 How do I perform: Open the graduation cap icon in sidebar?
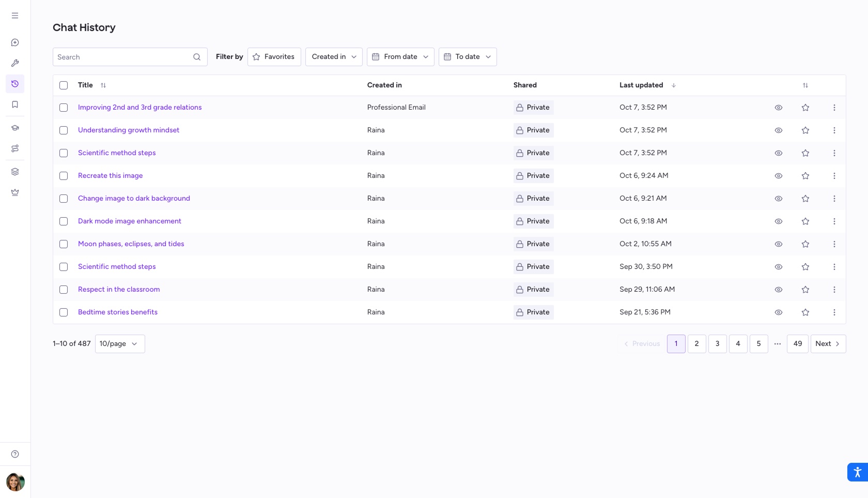click(15, 128)
